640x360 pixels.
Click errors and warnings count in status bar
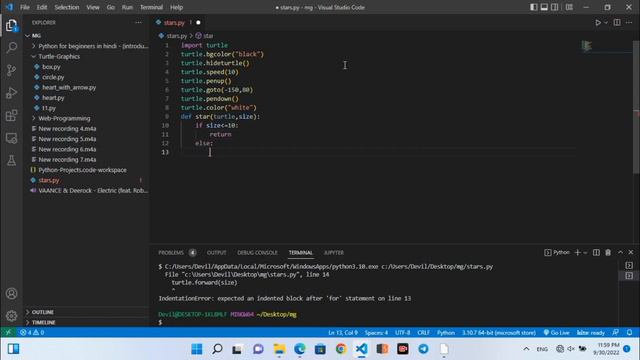32,333
